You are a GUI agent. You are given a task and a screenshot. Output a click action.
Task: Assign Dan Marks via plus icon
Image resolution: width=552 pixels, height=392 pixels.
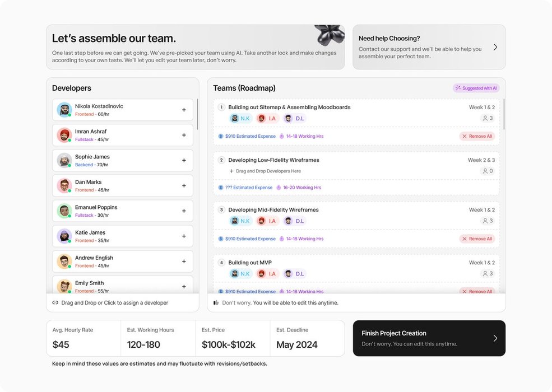pos(184,186)
